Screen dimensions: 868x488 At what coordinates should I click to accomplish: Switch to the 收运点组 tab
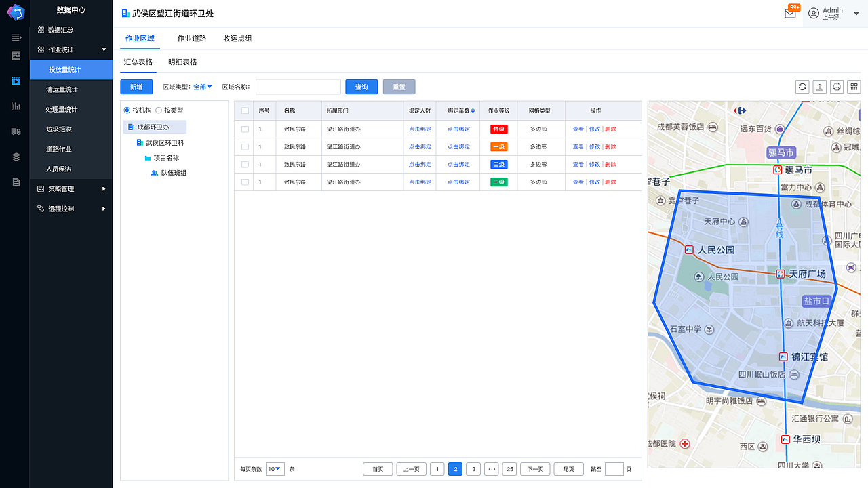[x=238, y=39]
